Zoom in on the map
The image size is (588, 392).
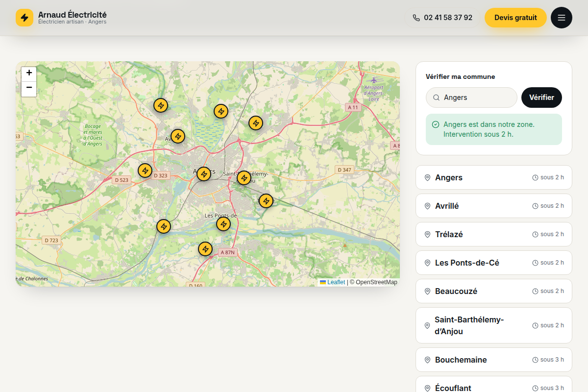29,73
